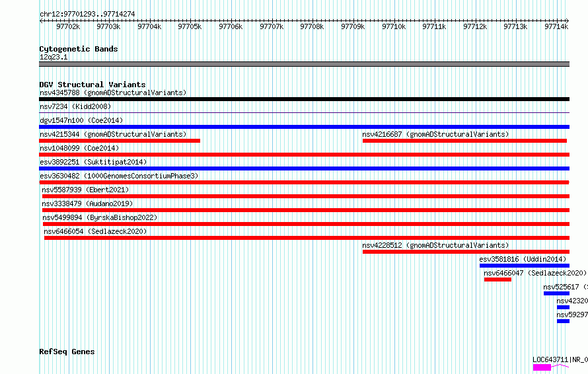Open esv3581816 (Uddin2014) blue bar
This screenshot has height=374, width=588.
tap(525, 266)
